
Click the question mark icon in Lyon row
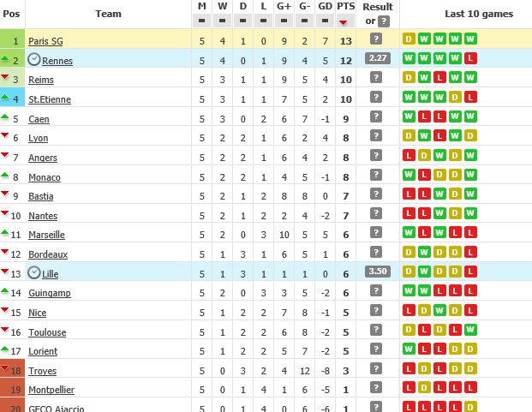click(376, 136)
